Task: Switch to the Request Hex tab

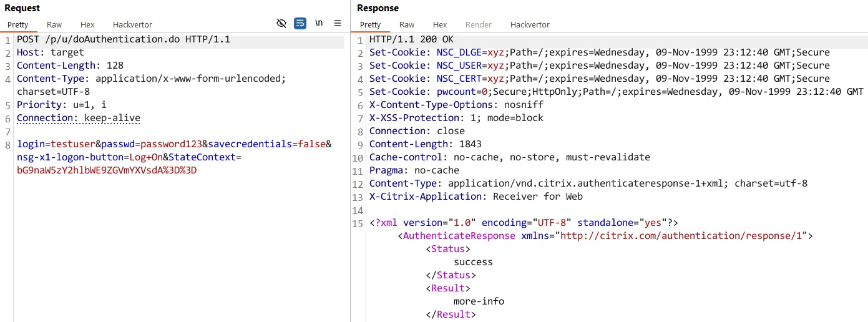Action: (x=87, y=25)
